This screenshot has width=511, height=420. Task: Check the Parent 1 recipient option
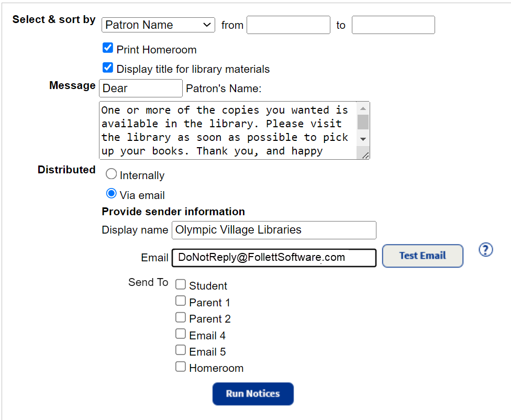[180, 300]
